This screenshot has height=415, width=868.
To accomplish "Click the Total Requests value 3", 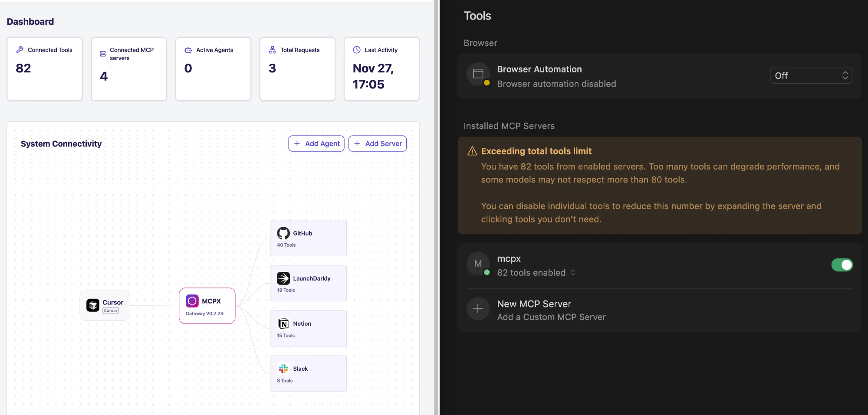I will point(272,68).
